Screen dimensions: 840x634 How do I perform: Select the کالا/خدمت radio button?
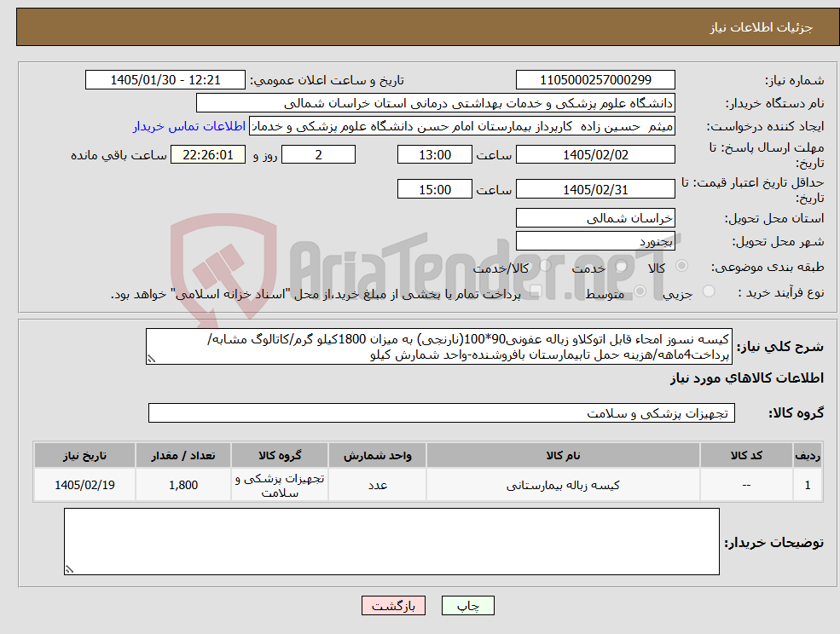(545, 266)
